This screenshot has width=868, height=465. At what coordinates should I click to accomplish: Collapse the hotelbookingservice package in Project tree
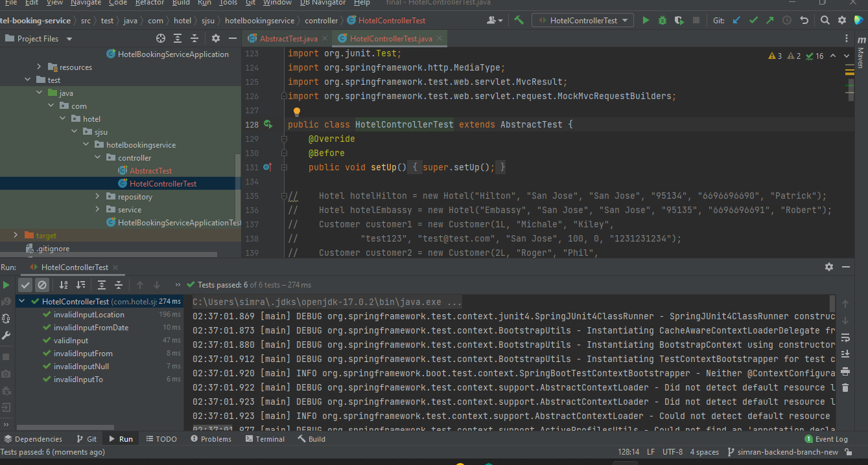(x=86, y=144)
